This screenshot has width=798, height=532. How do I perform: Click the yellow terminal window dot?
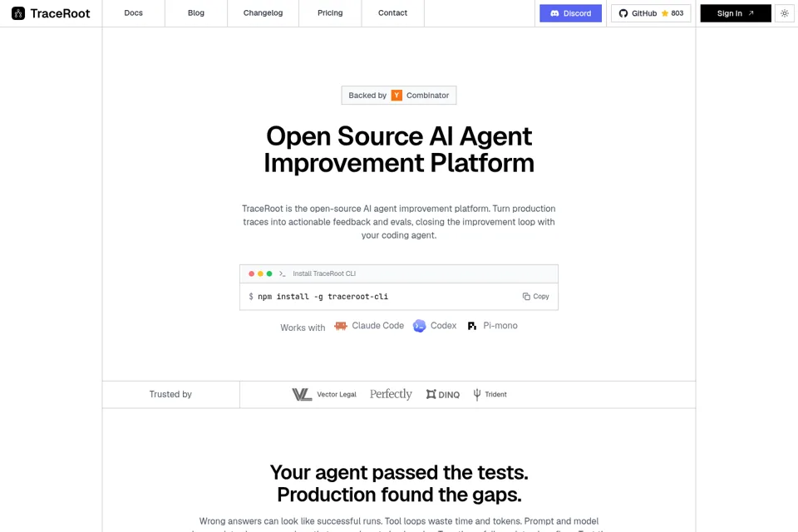[260, 273]
